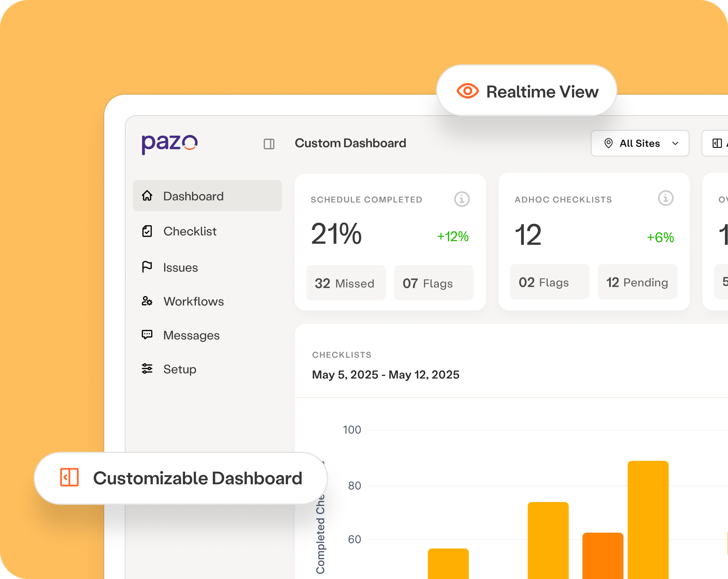Click the Workflows user-gear icon
The width and height of the screenshot is (728, 579).
(147, 301)
